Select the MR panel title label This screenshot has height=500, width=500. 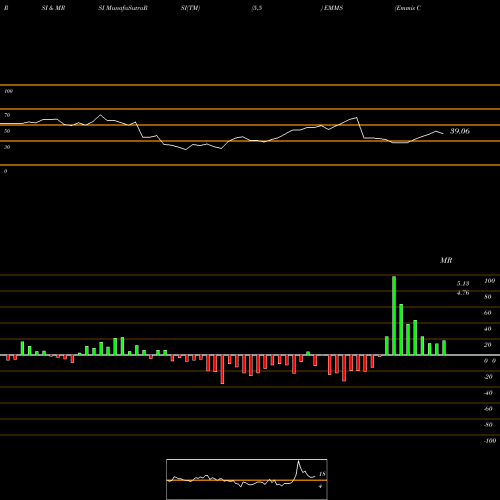point(446,260)
